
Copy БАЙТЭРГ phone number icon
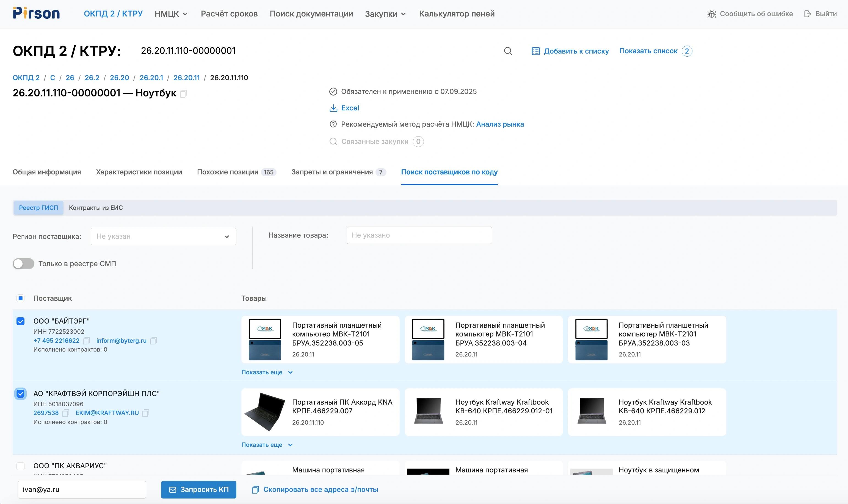click(x=86, y=341)
